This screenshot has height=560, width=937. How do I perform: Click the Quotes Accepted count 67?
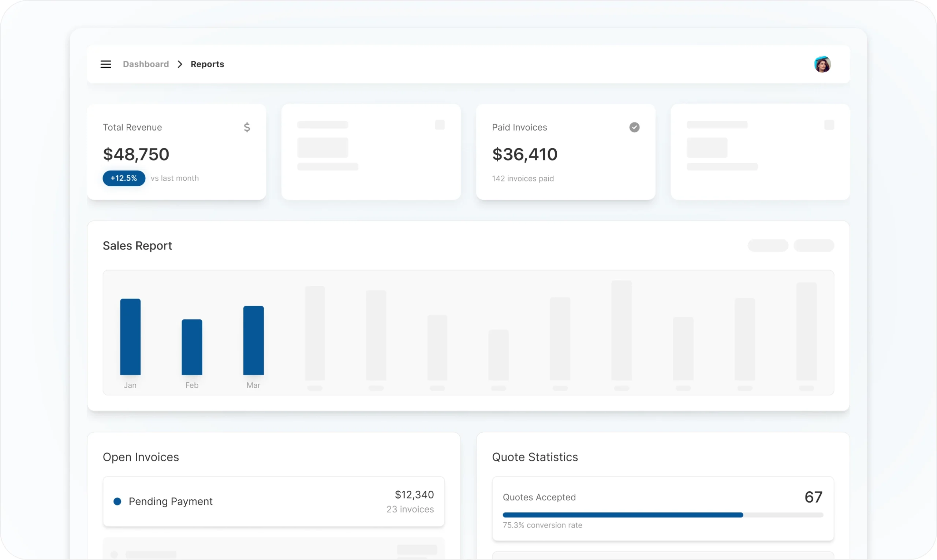tap(813, 497)
